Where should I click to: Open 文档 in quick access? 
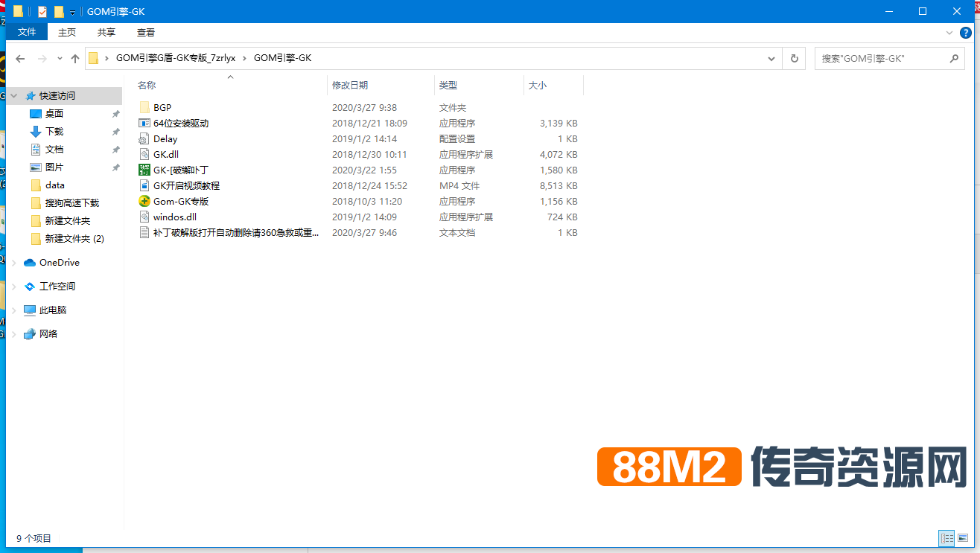pyautogui.click(x=54, y=150)
